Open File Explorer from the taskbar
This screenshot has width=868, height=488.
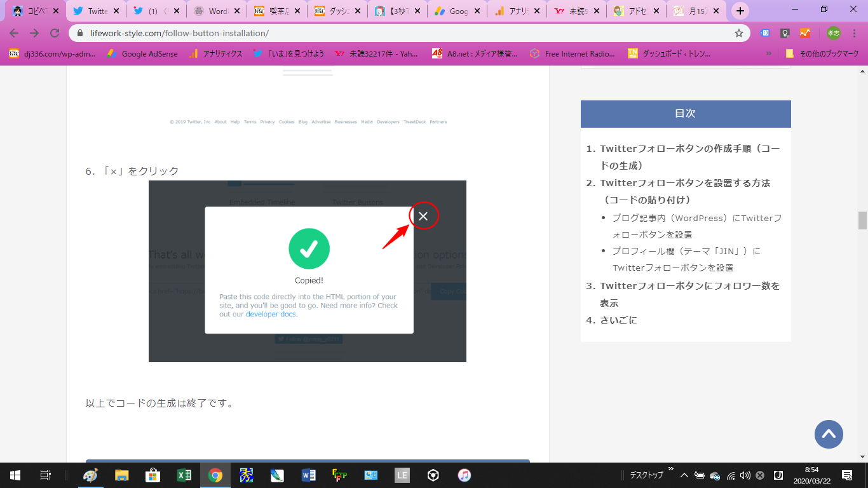(x=122, y=475)
